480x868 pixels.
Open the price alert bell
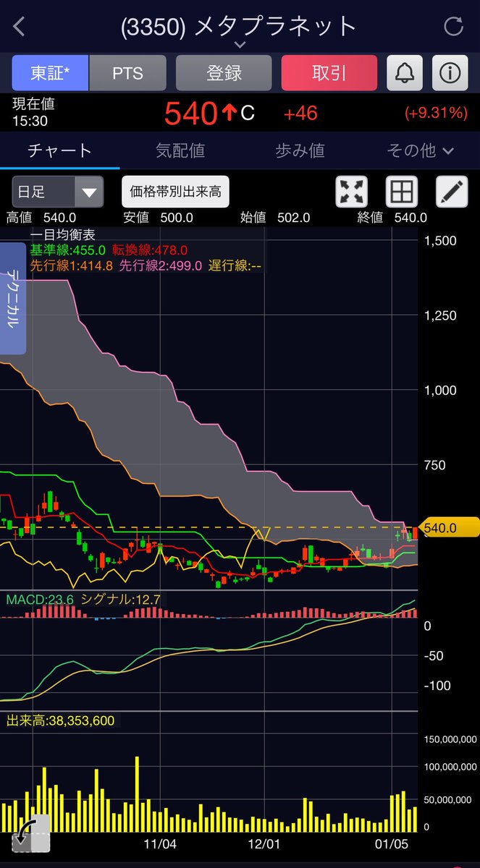[405, 73]
